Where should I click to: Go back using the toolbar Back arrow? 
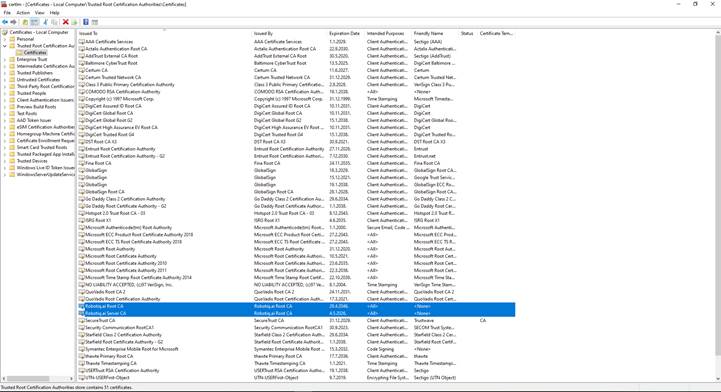[5, 22]
